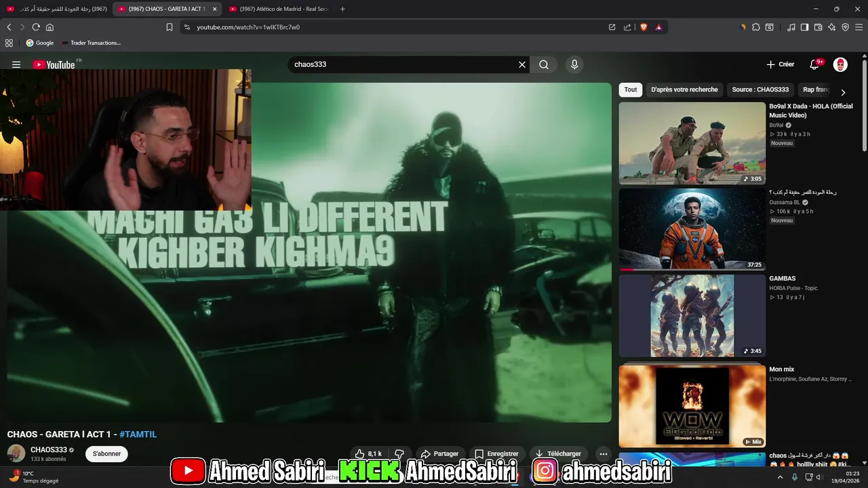Open the apps grid in bookmarks bar

coord(9,43)
